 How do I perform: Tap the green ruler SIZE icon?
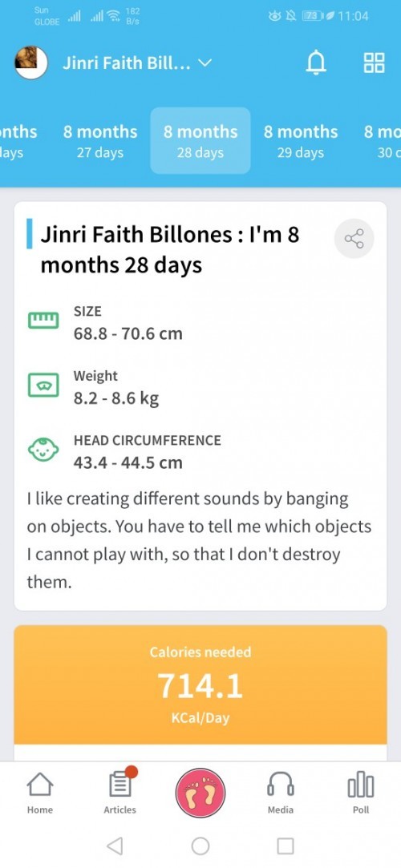coord(43,321)
